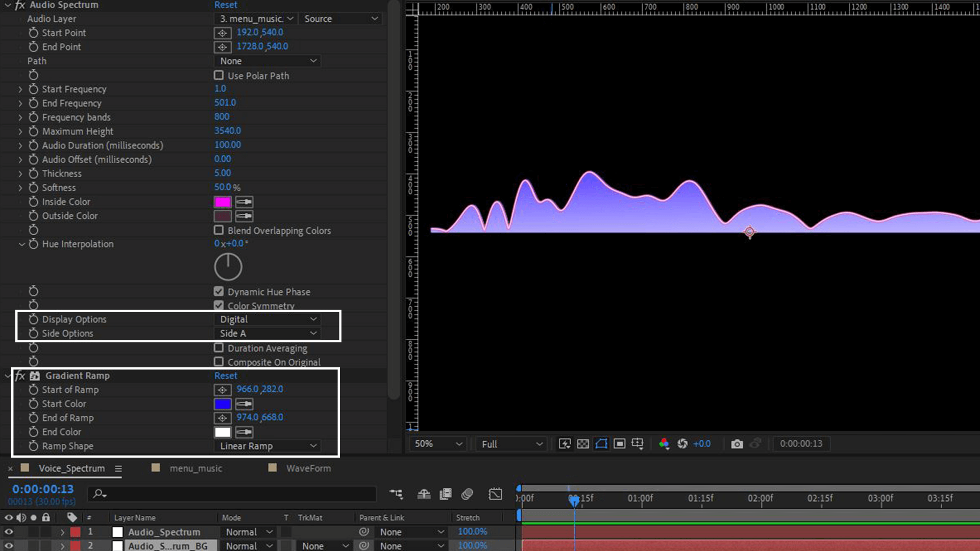Select the WaveForm tab
The height and width of the screenshot is (551, 980).
coord(308,467)
